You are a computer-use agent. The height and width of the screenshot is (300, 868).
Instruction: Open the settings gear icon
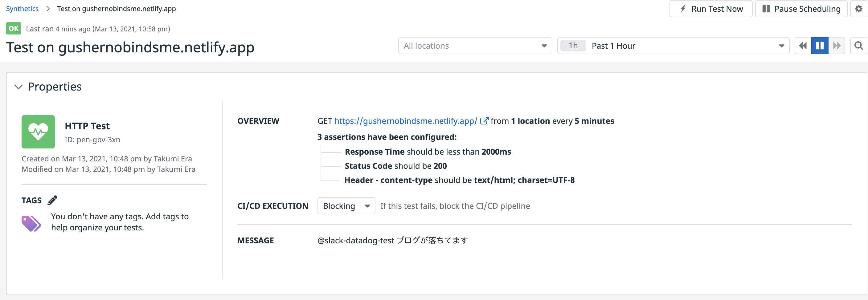click(858, 9)
